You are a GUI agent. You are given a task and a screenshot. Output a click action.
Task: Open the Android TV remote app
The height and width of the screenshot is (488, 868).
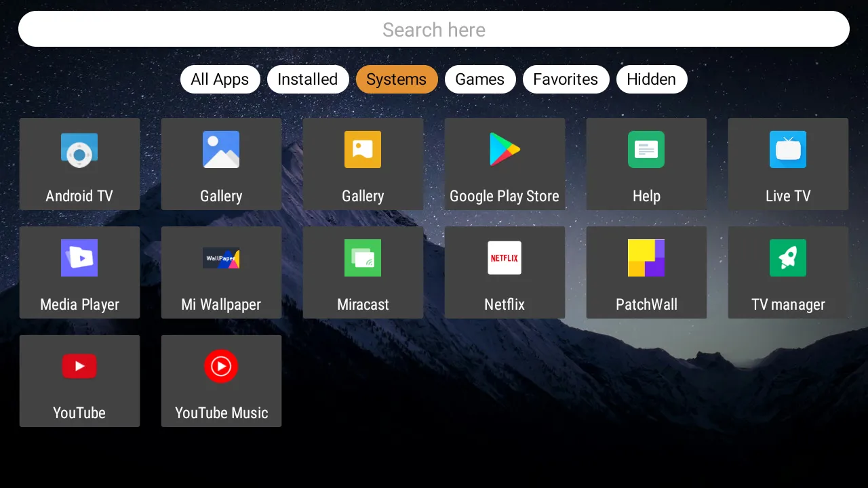(x=79, y=164)
